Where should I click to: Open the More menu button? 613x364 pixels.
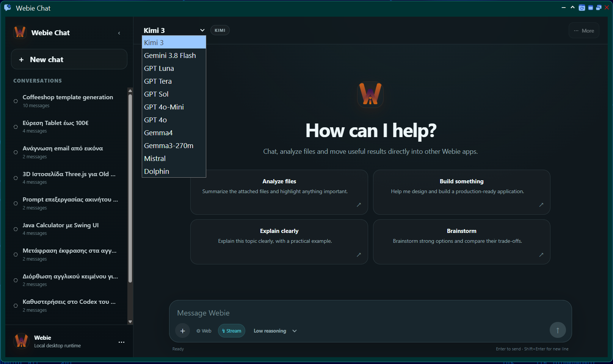[584, 31]
